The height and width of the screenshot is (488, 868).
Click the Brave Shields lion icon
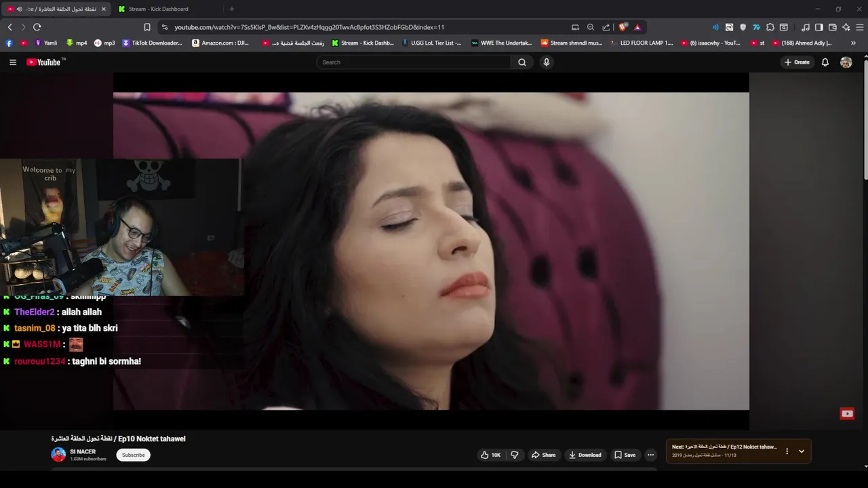tap(623, 27)
